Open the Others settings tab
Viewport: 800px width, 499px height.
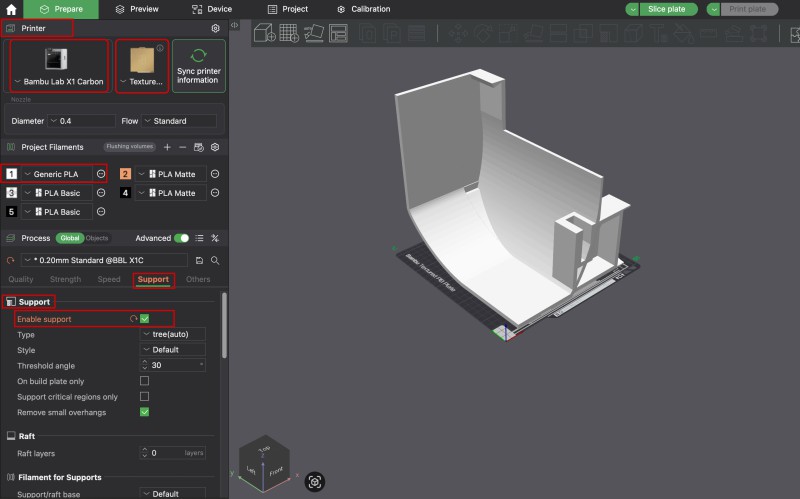click(x=198, y=279)
